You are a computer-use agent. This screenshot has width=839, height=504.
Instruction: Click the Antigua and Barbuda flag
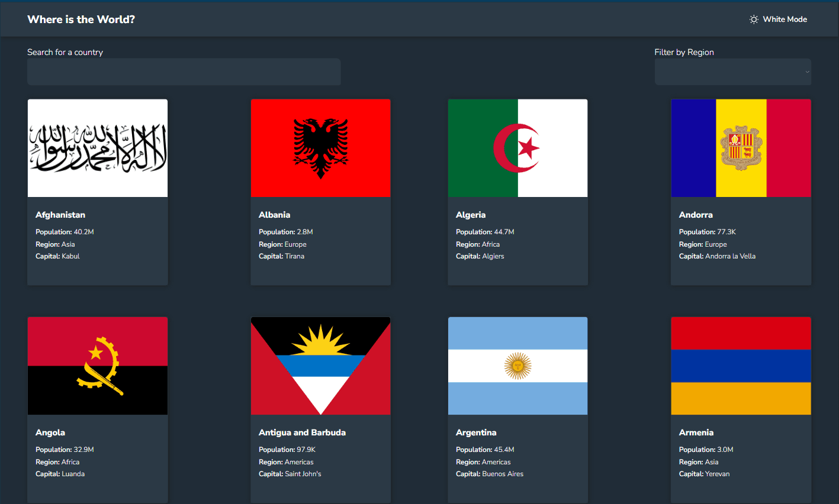[320, 366]
